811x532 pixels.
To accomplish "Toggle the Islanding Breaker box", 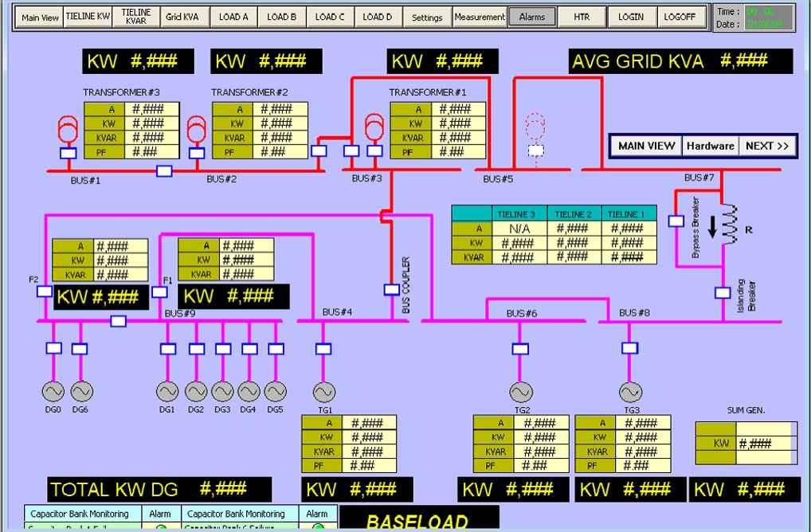I will point(723,292).
